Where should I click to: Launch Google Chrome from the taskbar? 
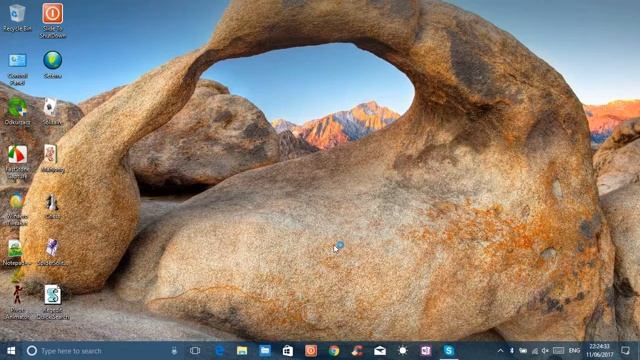coord(334,351)
